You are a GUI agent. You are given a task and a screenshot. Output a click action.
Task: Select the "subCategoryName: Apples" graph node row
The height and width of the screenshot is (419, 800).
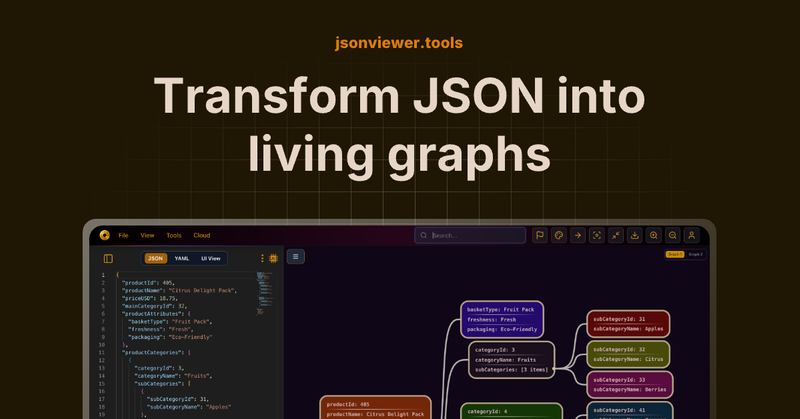click(628, 329)
